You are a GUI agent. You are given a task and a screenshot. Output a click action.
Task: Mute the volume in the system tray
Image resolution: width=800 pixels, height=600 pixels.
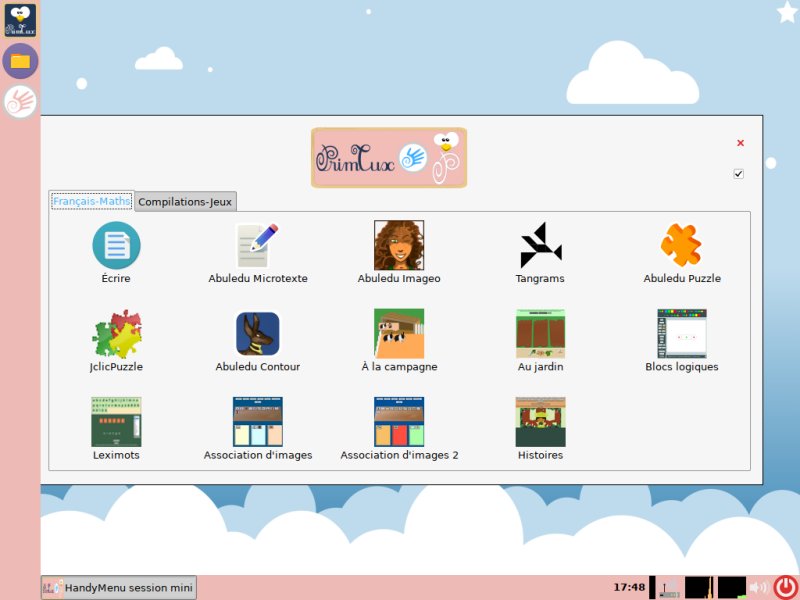(x=757, y=588)
